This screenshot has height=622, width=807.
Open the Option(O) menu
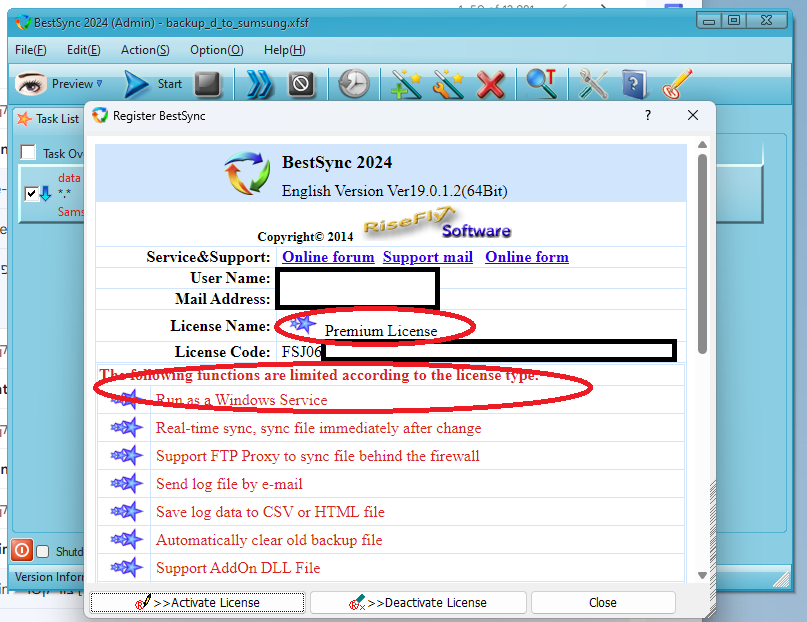click(x=216, y=50)
